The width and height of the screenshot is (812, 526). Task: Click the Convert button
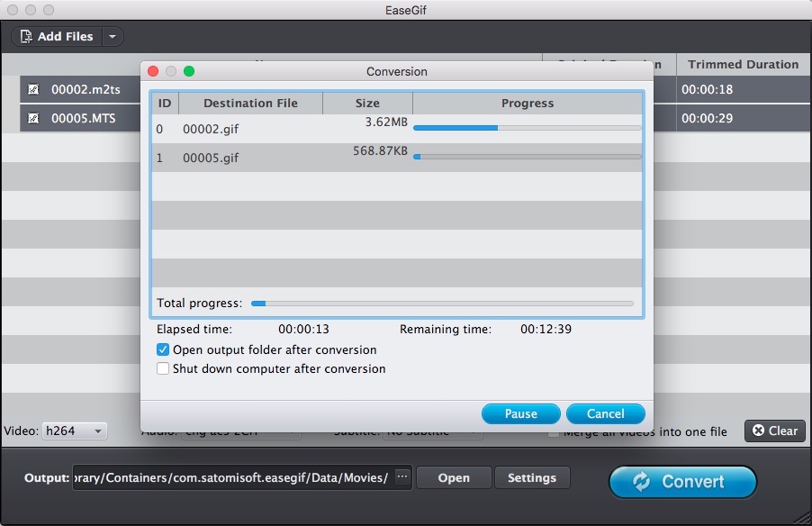(x=682, y=482)
